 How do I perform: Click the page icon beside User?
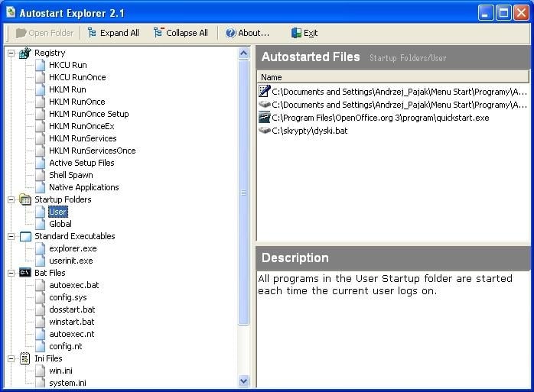41,212
